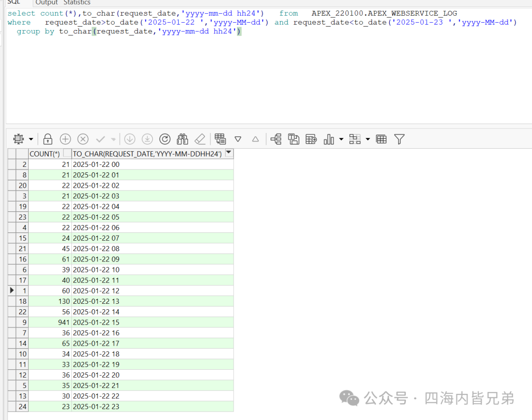
Task: Toggle the edit data lock icon
Action: click(48, 139)
